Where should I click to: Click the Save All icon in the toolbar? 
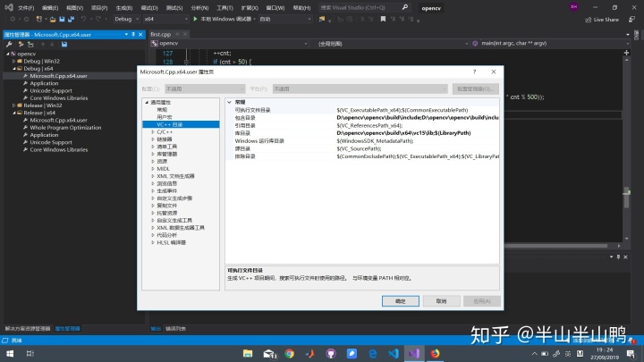point(71,19)
